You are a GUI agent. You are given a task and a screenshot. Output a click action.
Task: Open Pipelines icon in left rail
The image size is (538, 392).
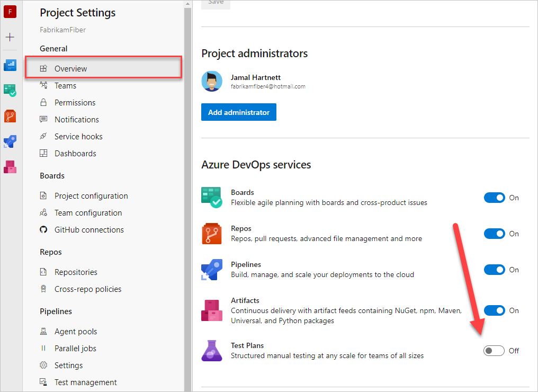(x=10, y=141)
